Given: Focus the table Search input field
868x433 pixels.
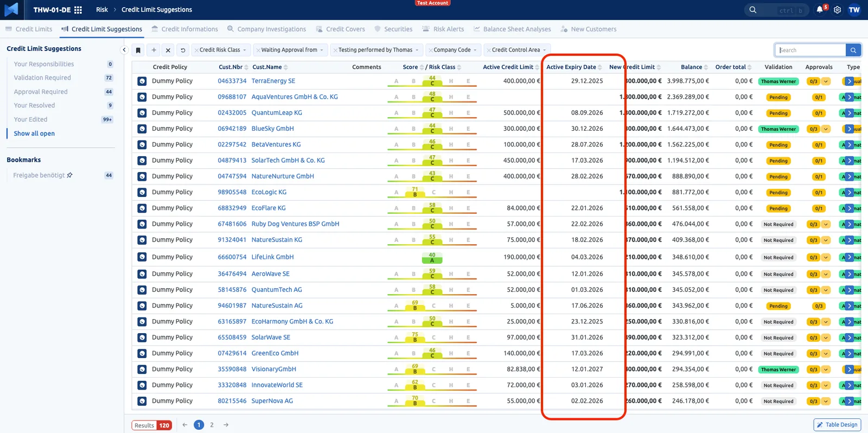Looking at the screenshot, I should [810, 50].
